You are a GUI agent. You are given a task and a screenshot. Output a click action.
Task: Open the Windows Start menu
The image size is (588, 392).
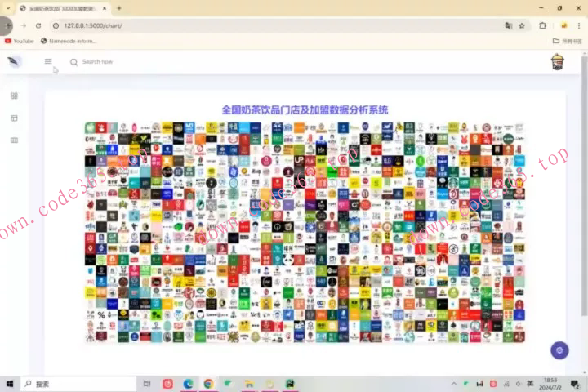click(x=10, y=384)
